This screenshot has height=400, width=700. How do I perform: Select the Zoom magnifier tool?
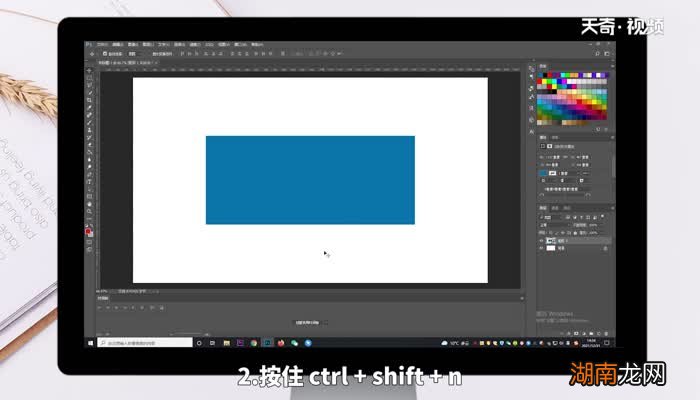click(89, 212)
